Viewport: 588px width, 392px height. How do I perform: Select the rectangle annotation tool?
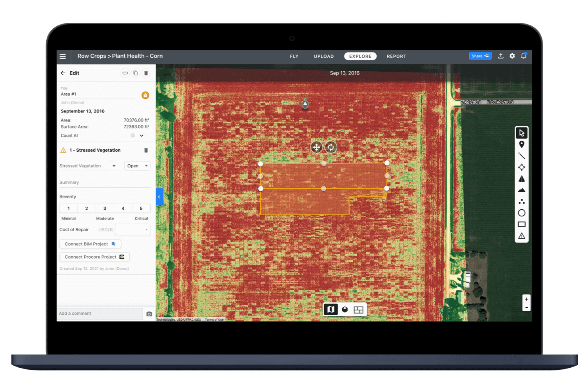[521, 224]
